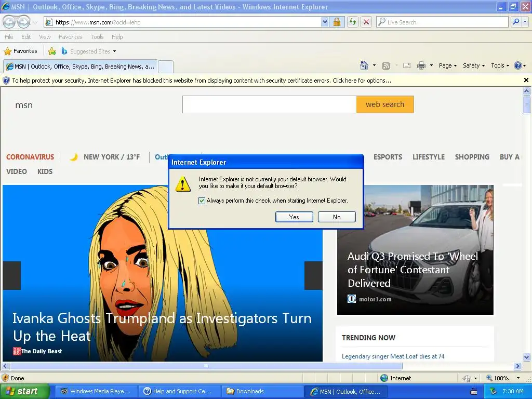Click the msn logo
532x399 pixels.
coord(24,105)
